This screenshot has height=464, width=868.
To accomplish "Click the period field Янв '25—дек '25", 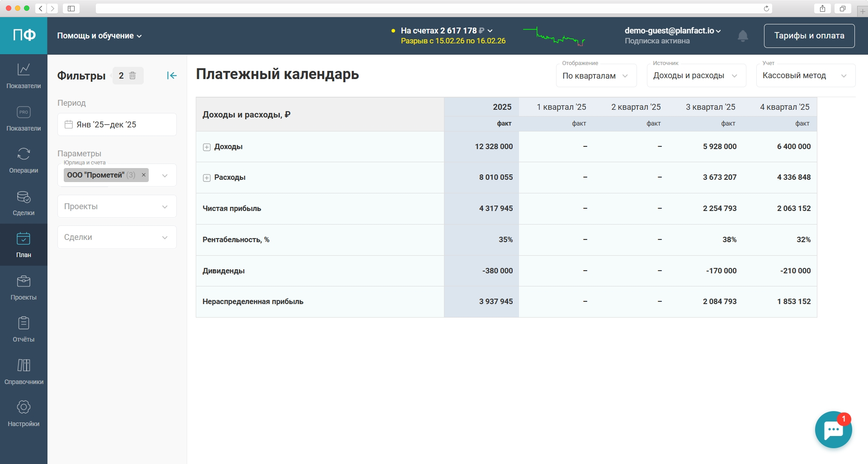I will tap(117, 125).
